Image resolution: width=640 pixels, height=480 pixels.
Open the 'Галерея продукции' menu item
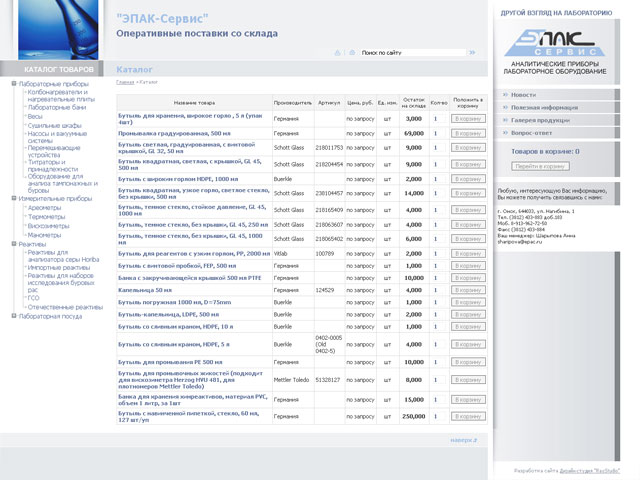(540, 120)
